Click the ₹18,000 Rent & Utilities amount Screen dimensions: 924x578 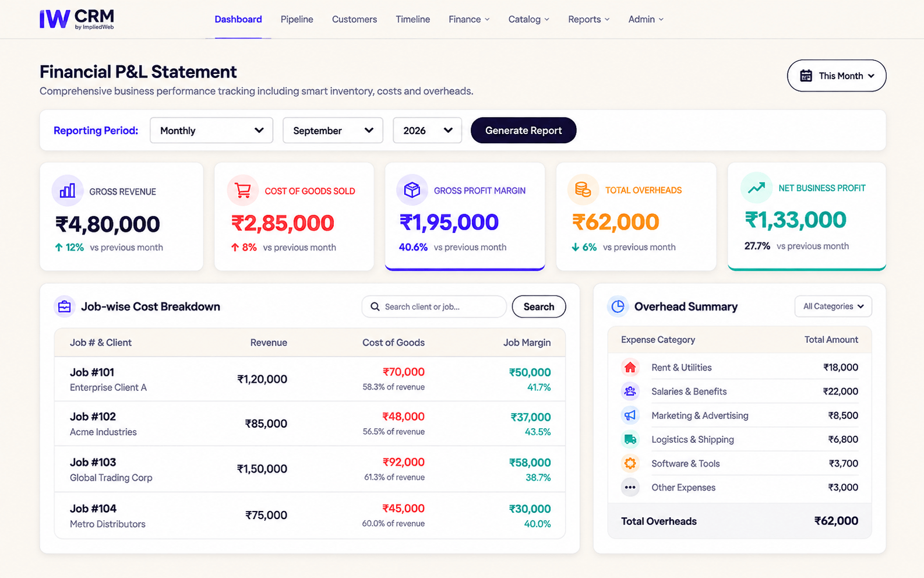tap(840, 367)
